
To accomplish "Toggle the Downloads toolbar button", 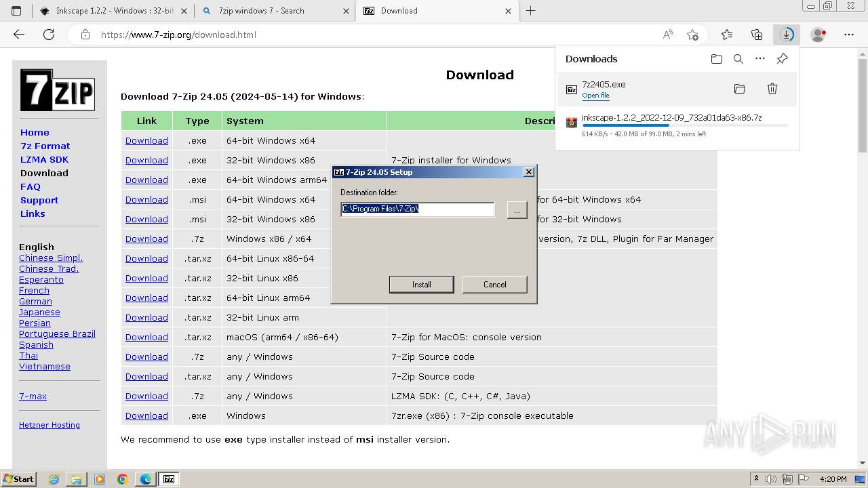I will (787, 35).
